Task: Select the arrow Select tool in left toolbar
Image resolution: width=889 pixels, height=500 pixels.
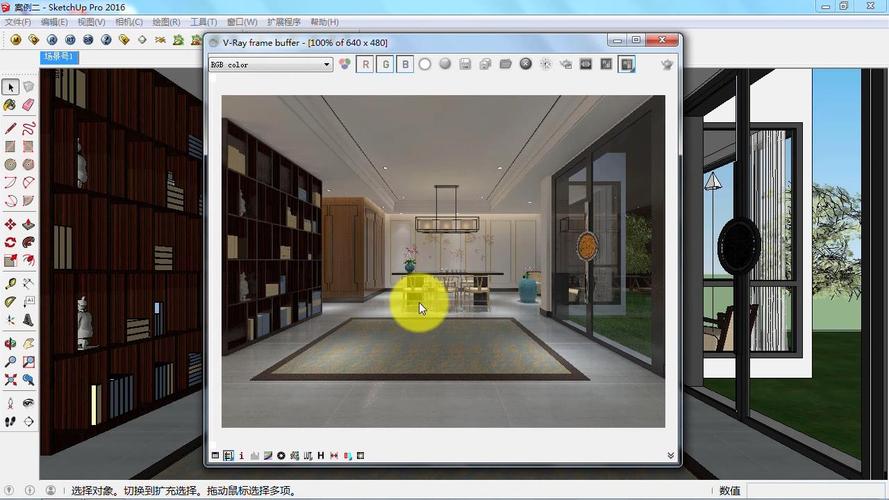Action: 10,87
